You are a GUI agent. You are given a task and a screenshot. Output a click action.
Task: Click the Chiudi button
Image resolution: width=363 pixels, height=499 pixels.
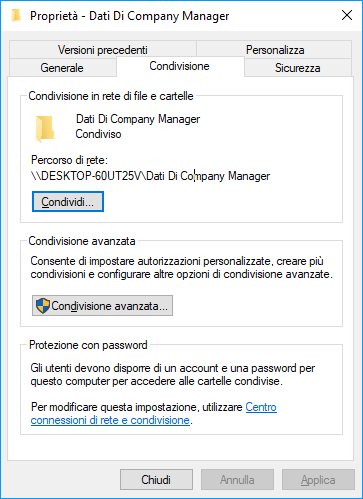156,480
